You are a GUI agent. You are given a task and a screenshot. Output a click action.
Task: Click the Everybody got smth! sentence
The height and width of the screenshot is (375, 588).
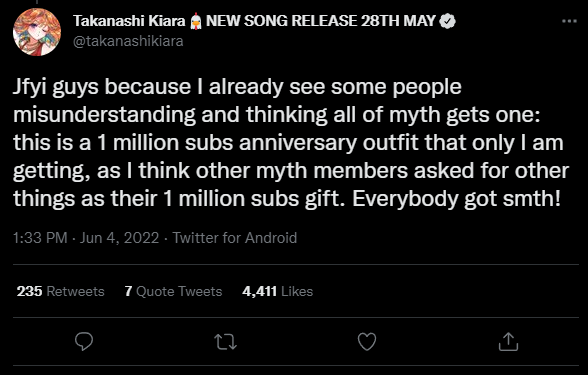[456, 199]
